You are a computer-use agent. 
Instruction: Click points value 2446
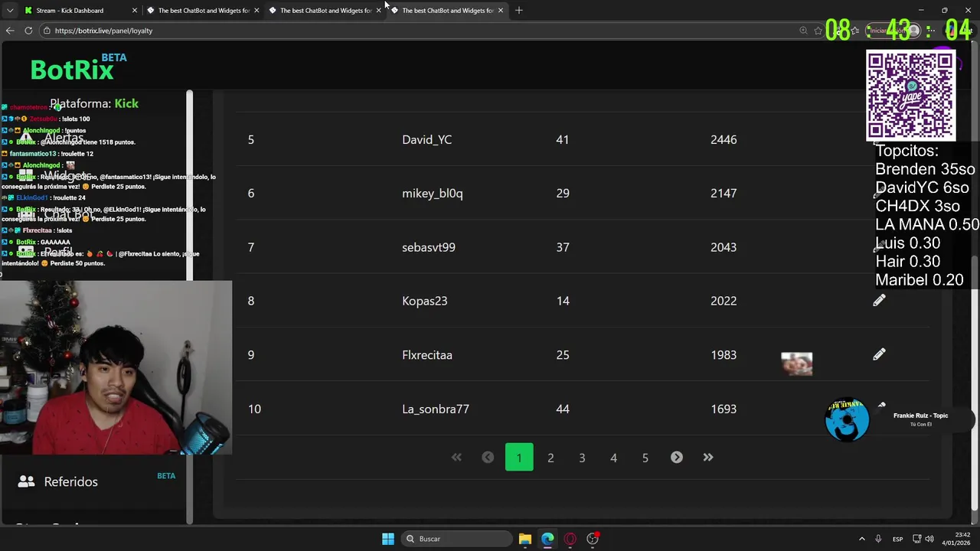point(724,139)
